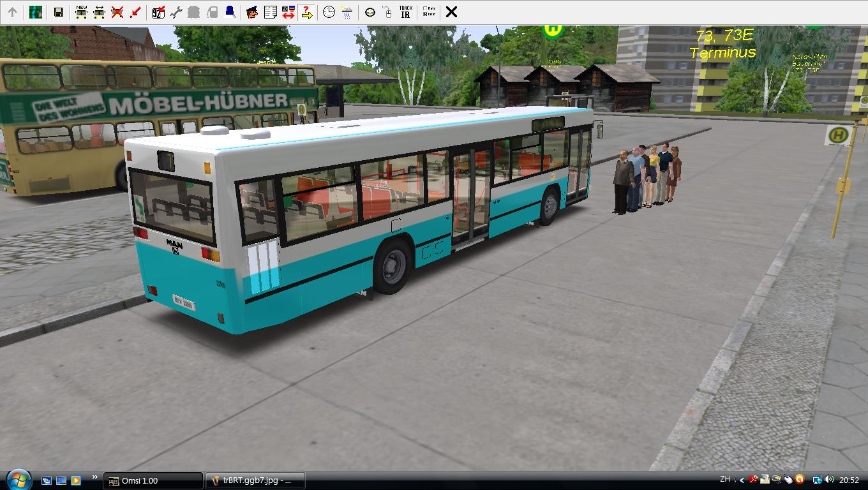The width and height of the screenshot is (868, 490).
Task: Switch to the trBRT.ggb7.jpg taskbar button
Action: 255,480
